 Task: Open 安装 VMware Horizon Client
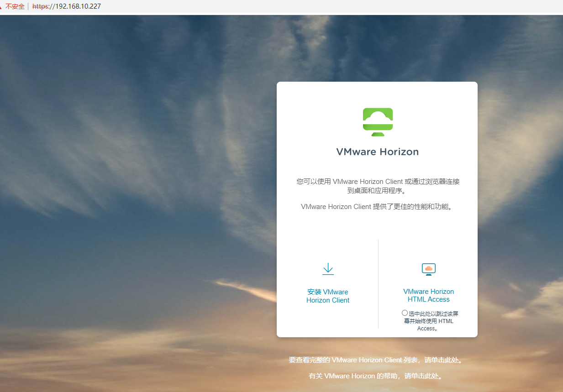point(328,296)
